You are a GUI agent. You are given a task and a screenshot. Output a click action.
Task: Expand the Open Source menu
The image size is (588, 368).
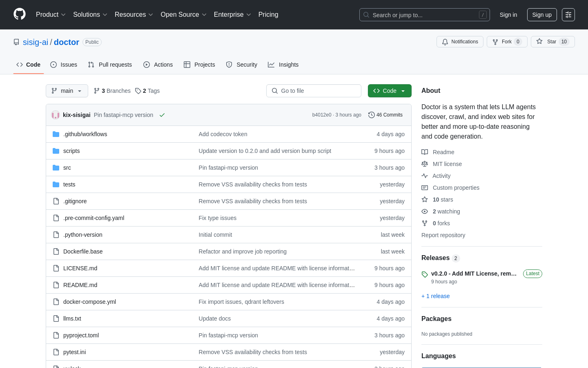click(184, 14)
